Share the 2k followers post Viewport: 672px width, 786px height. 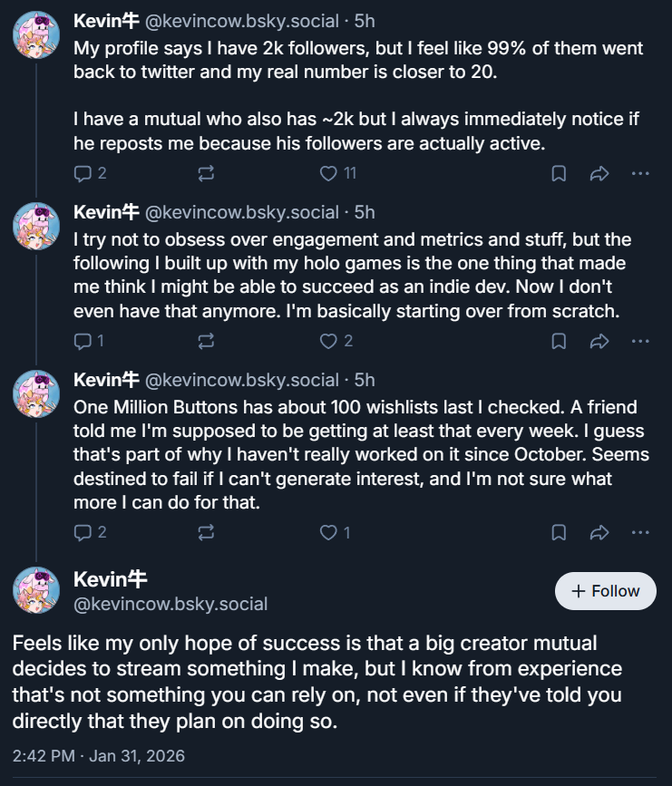(x=599, y=173)
